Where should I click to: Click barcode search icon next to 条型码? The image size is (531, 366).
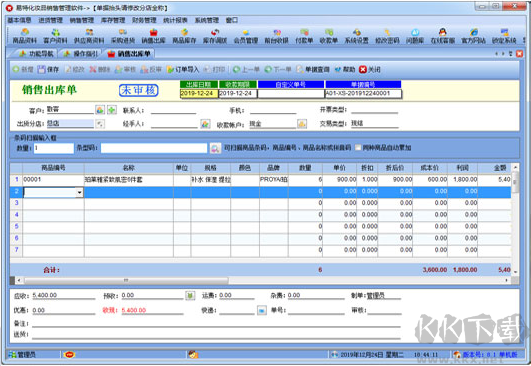[215, 148]
